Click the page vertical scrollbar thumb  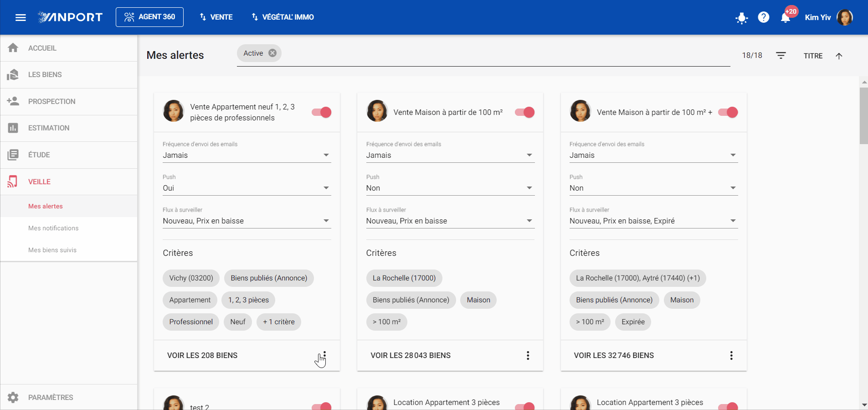(863, 116)
